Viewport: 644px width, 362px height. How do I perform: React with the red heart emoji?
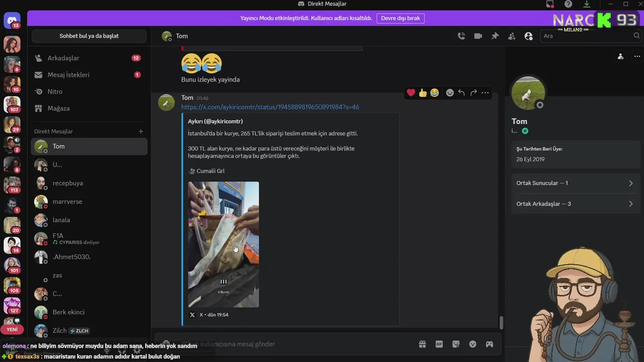click(x=411, y=93)
